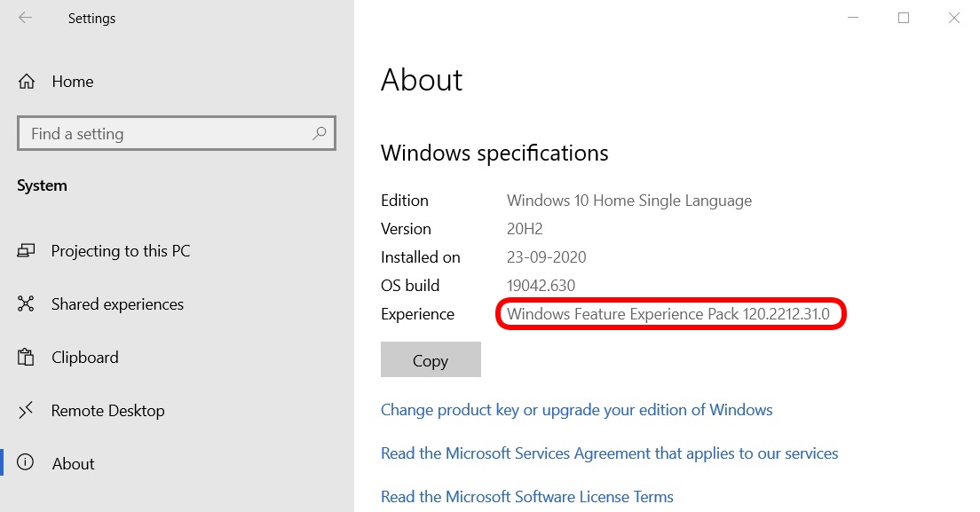The height and width of the screenshot is (512, 980).
Task: Click the Home house icon
Action: tap(27, 81)
